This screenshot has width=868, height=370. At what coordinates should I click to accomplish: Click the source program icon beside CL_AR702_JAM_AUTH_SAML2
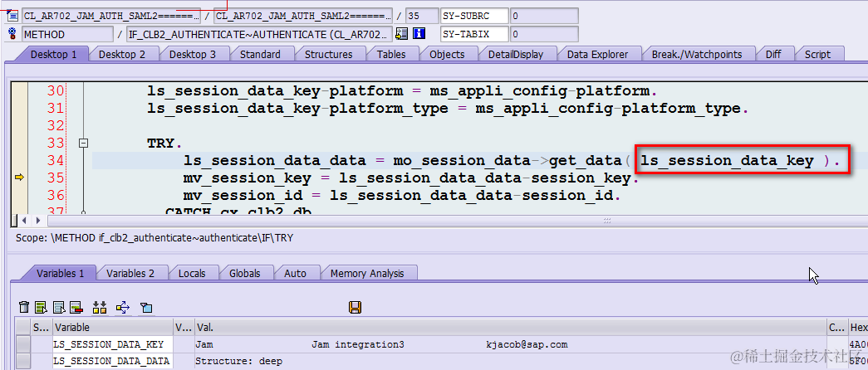click(12, 16)
